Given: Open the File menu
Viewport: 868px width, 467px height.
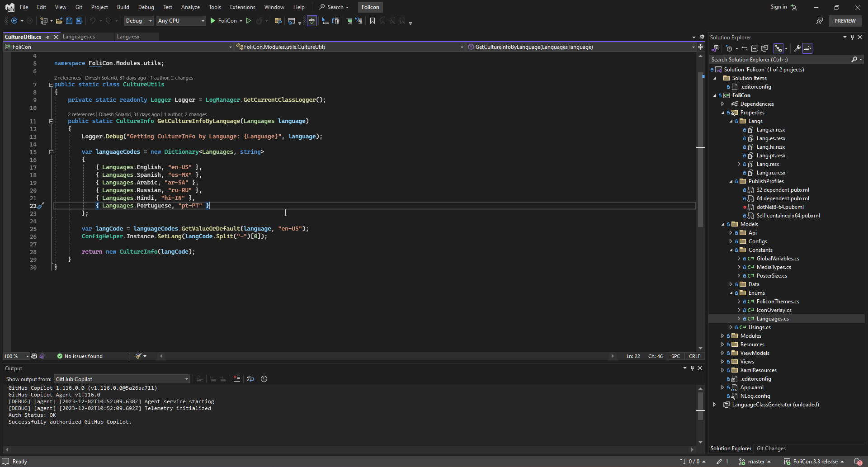Looking at the screenshot, I should pos(24,7).
